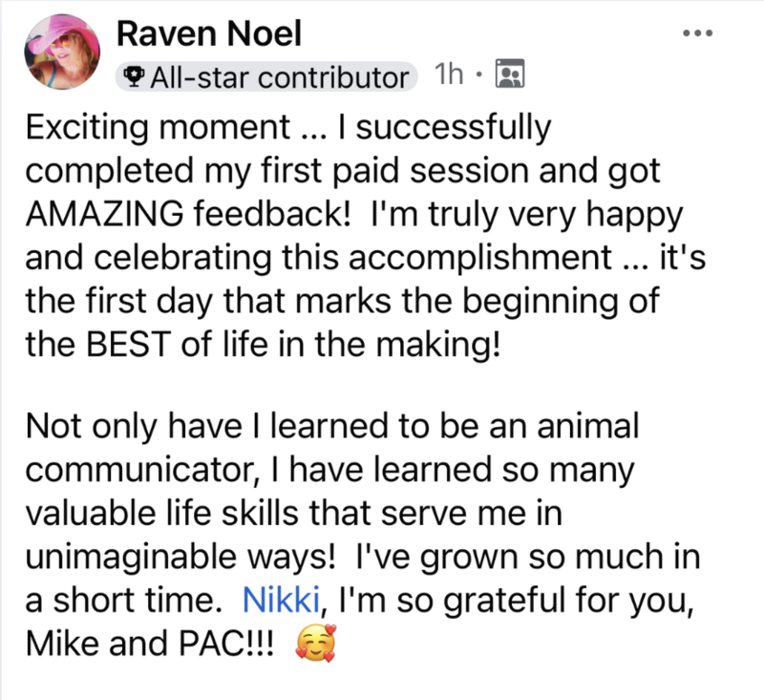
Task: Click the word BEST in the post
Action: pos(128,344)
